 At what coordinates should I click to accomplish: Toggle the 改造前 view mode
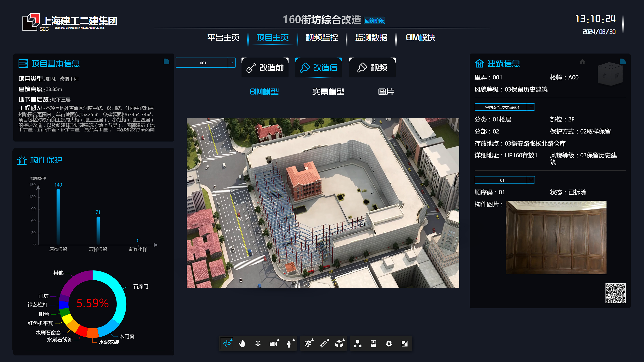[265, 67]
